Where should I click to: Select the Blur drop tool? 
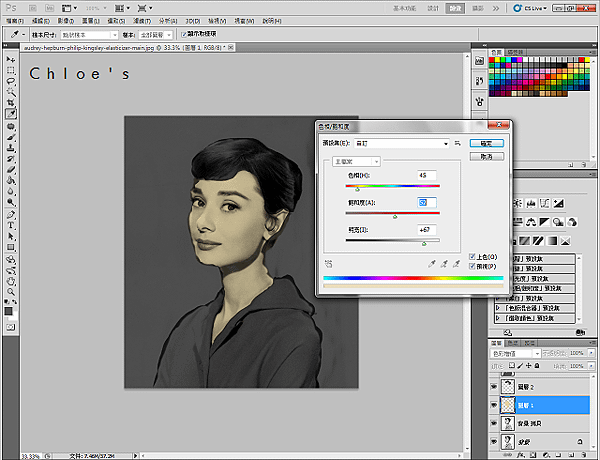(x=11, y=191)
